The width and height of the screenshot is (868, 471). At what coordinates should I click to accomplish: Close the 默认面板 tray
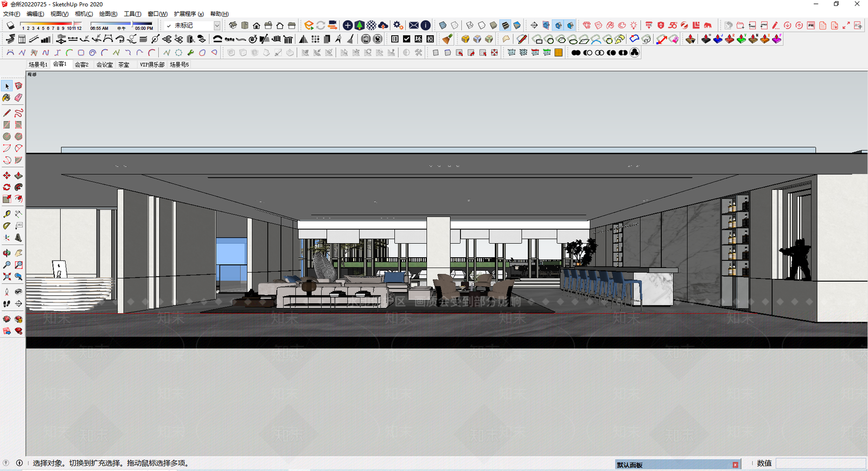click(x=735, y=465)
